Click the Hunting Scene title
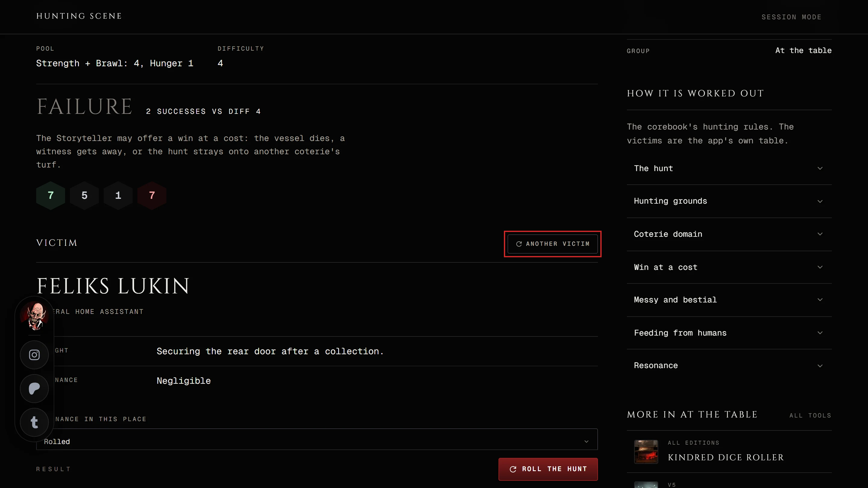Screen dimensions: 868x488 coord(79,16)
